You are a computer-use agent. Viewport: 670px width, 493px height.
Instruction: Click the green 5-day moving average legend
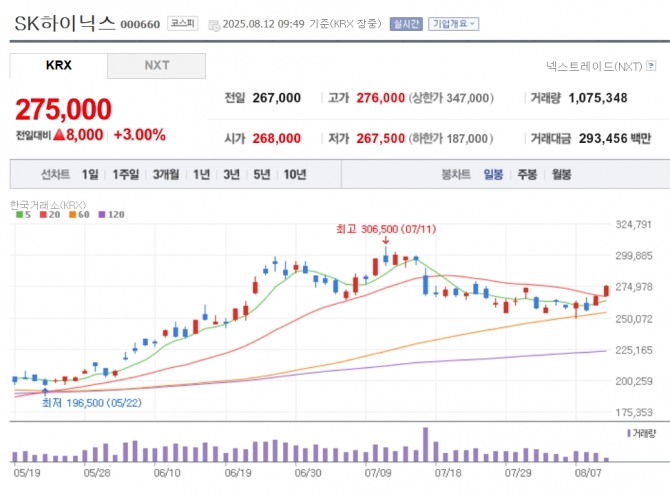click(x=24, y=214)
